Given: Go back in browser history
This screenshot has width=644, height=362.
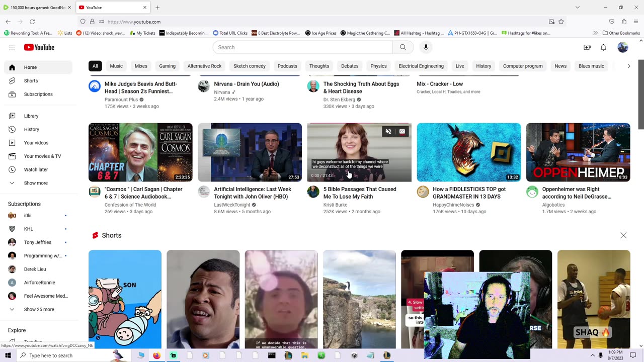Looking at the screenshot, I should tap(8, 22).
